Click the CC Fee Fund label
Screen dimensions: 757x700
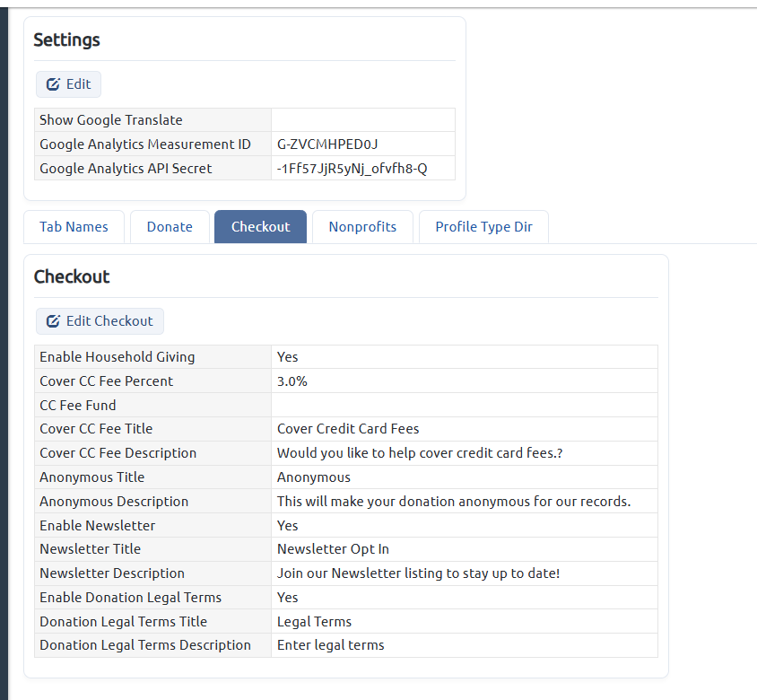pos(78,406)
